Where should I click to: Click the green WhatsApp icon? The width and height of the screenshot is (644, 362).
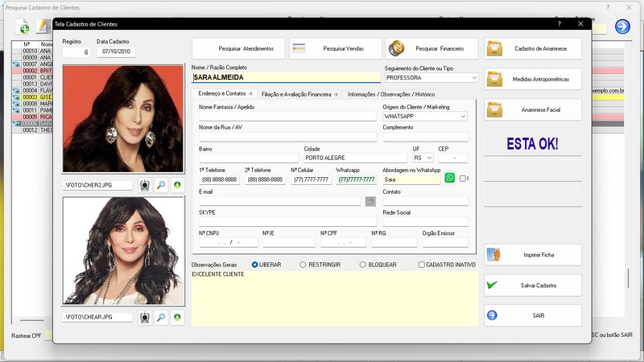click(x=450, y=179)
